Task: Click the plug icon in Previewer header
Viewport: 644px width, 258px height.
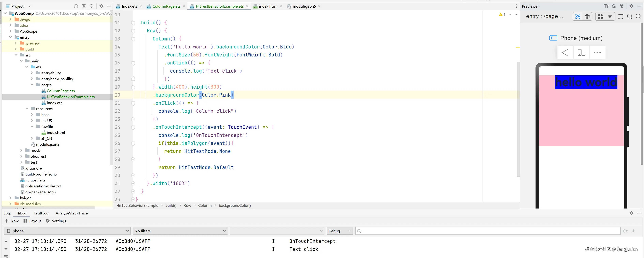Action: click(622, 6)
